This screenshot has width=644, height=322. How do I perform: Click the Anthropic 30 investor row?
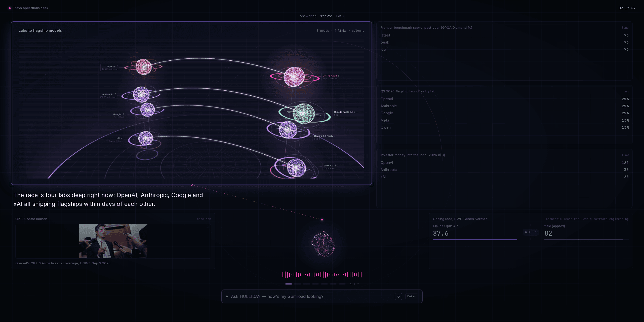[504, 170]
